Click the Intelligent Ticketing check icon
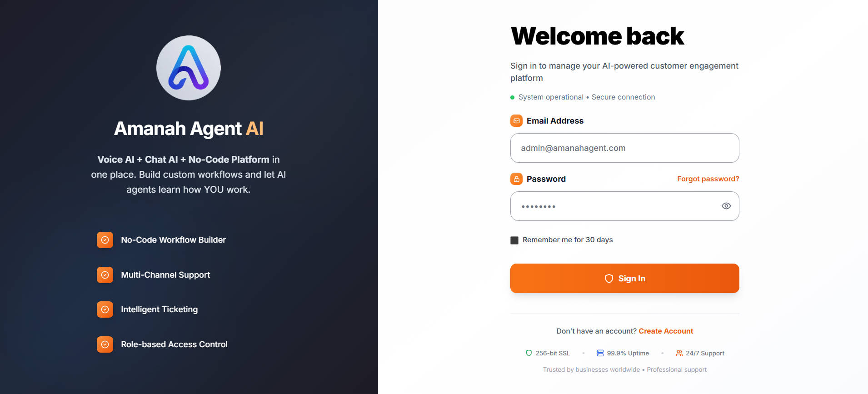 click(x=105, y=309)
